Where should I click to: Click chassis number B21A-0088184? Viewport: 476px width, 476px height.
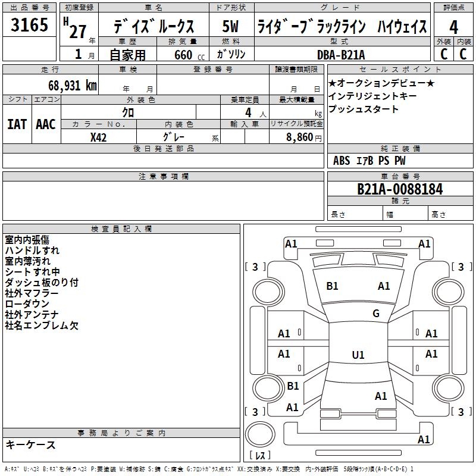400,189
